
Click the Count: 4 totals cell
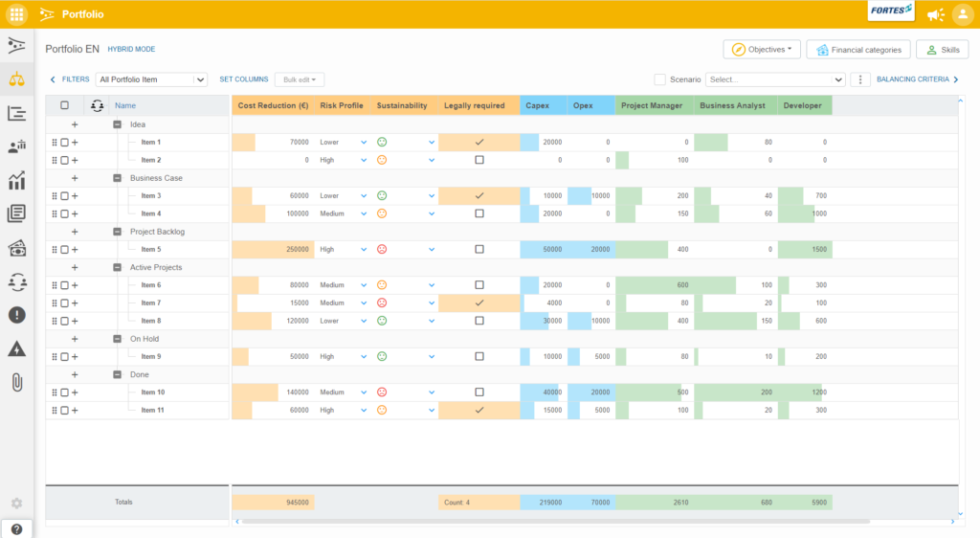pos(479,503)
